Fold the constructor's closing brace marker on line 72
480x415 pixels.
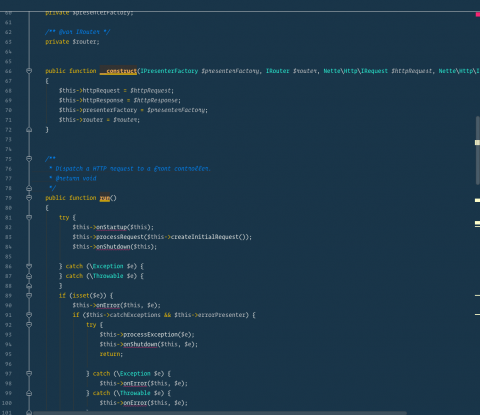29,129
